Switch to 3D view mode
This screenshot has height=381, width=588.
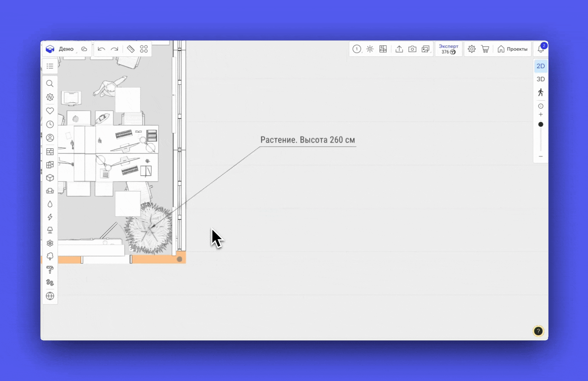coord(541,79)
